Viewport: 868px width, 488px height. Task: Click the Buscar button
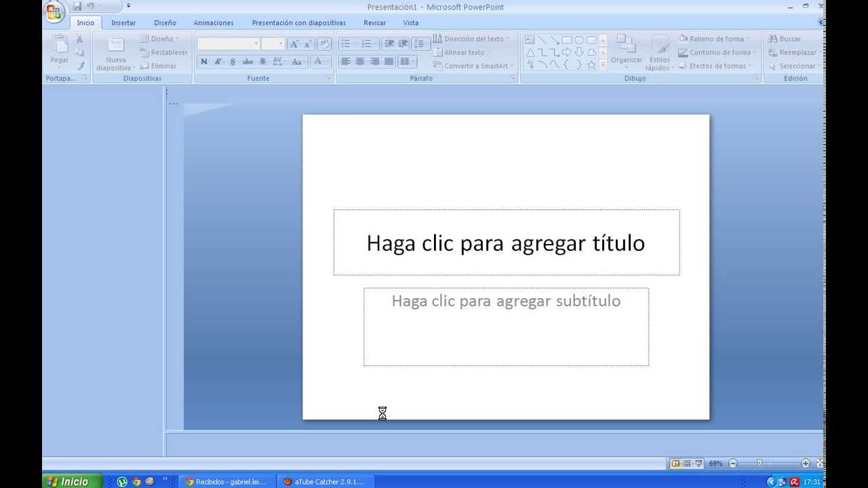785,39
